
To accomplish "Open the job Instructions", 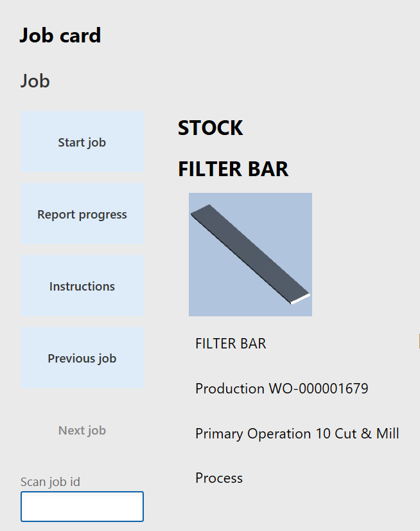I will 82,285.
